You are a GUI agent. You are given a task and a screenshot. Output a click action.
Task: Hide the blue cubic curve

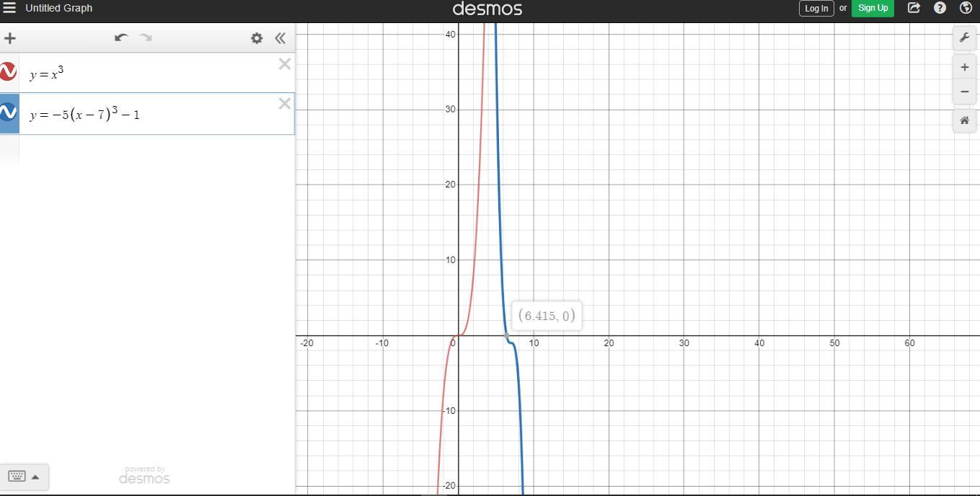(x=8, y=112)
